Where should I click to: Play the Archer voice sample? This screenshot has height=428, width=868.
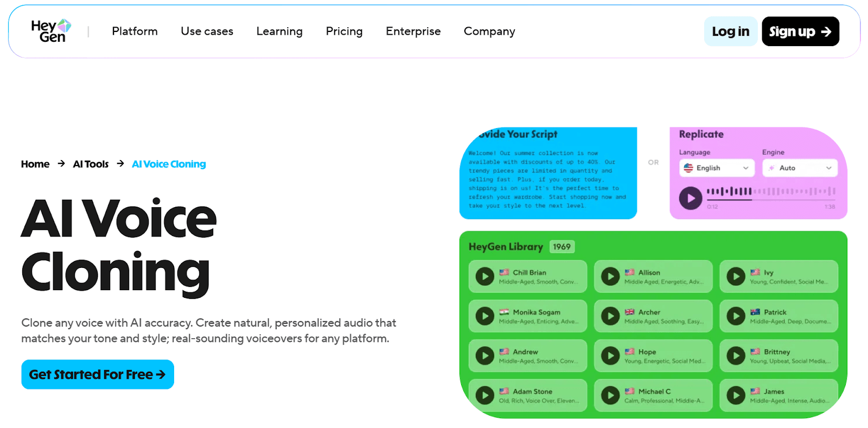[610, 316]
